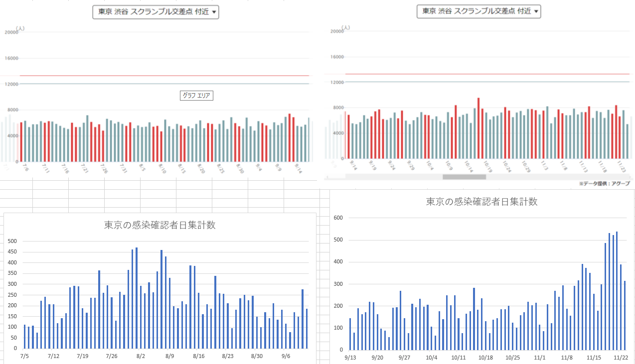Screen dimensions: 635x364
Task: Click the red horizontal threshold line in the top-left chart
Action: tap(164, 76)
